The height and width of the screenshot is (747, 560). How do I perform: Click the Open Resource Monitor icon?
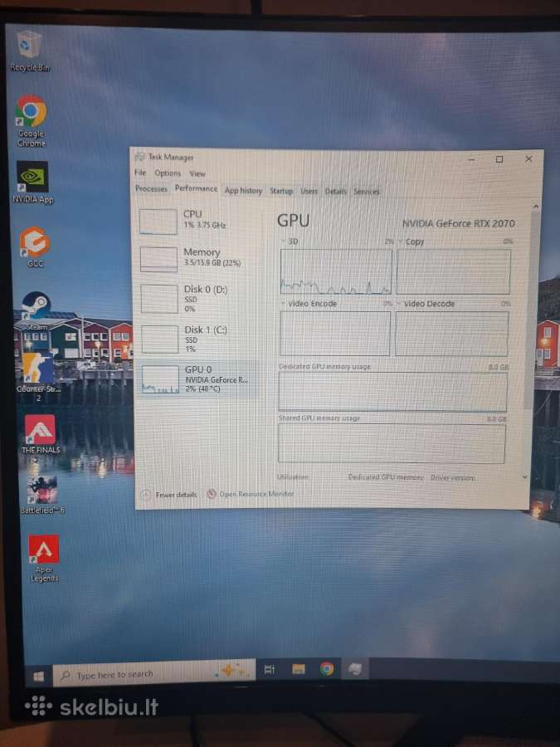click(212, 494)
